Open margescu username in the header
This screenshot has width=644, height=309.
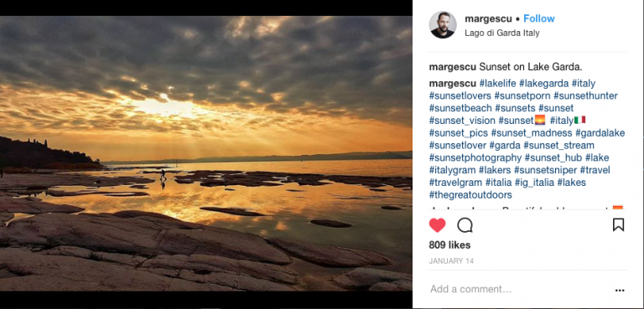pyautogui.click(x=488, y=19)
